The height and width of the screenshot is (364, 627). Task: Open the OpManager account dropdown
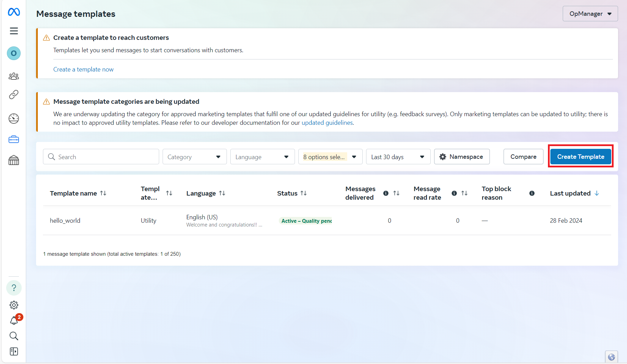(590, 14)
